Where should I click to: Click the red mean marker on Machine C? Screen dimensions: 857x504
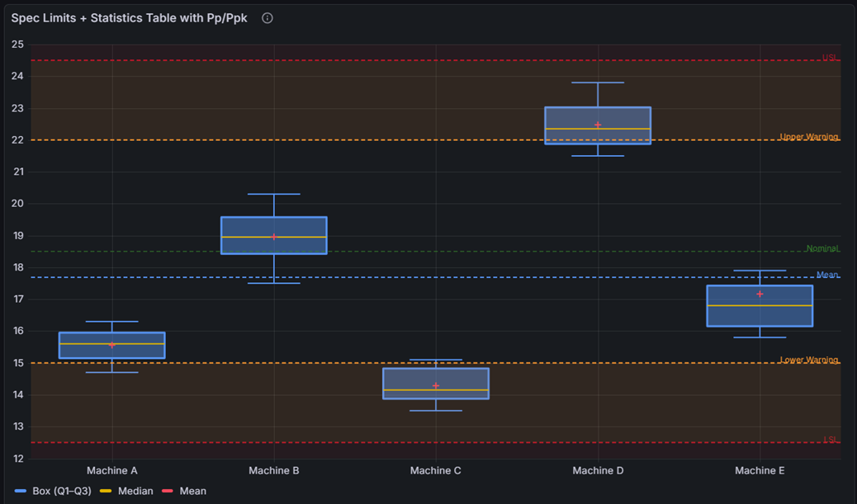click(x=436, y=385)
